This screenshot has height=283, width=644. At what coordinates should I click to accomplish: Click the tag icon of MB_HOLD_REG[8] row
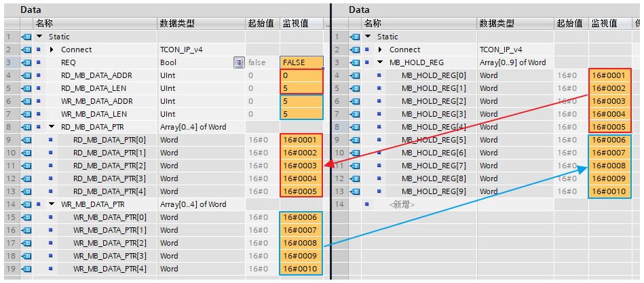point(354,178)
